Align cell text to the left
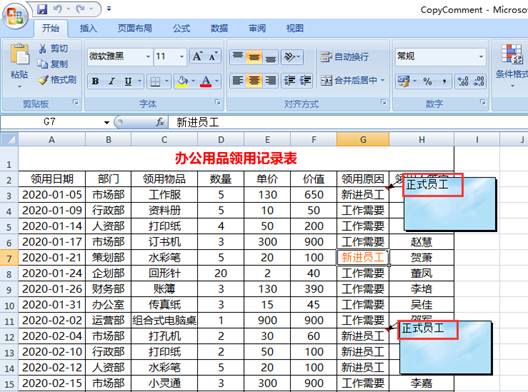 [x=238, y=80]
